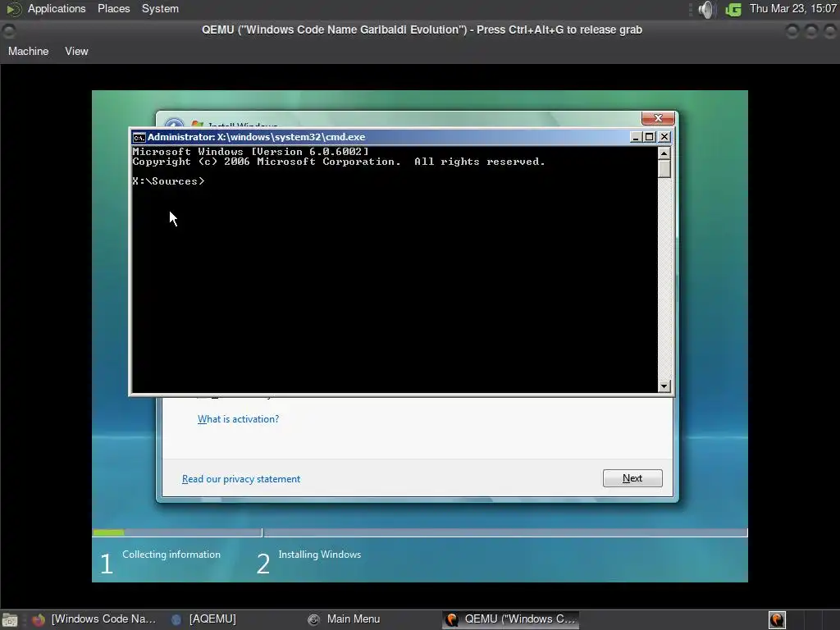Open the System menu

tap(160, 8)
